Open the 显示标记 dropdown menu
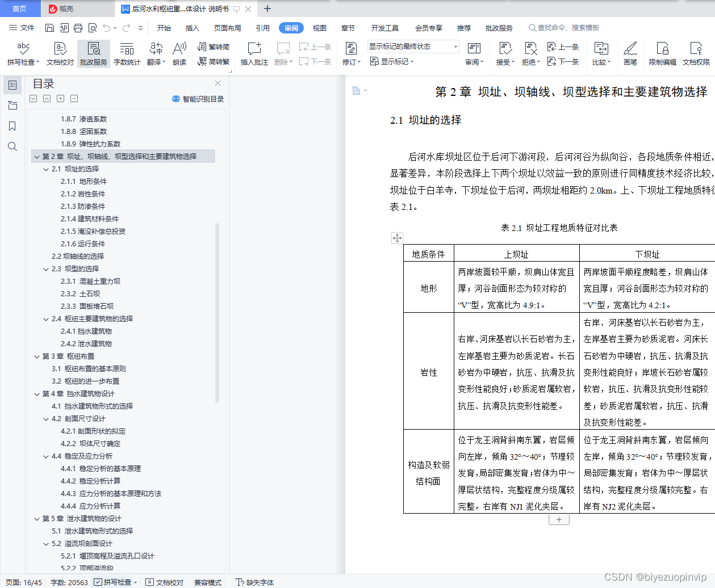 point(392,61)
